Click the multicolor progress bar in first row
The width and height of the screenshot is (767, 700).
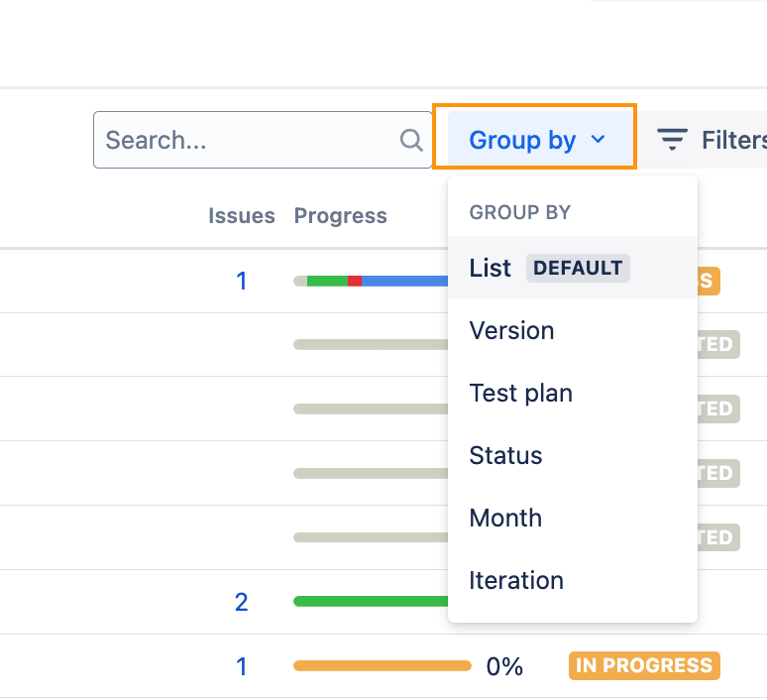click(x=372, y=281)
